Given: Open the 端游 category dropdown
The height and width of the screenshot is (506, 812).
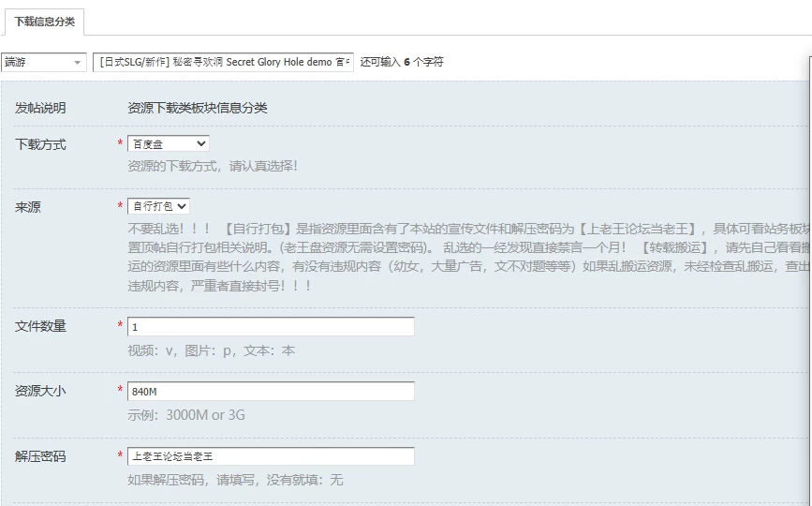Looking at the screenshot, I should click(x=43, y=62).
